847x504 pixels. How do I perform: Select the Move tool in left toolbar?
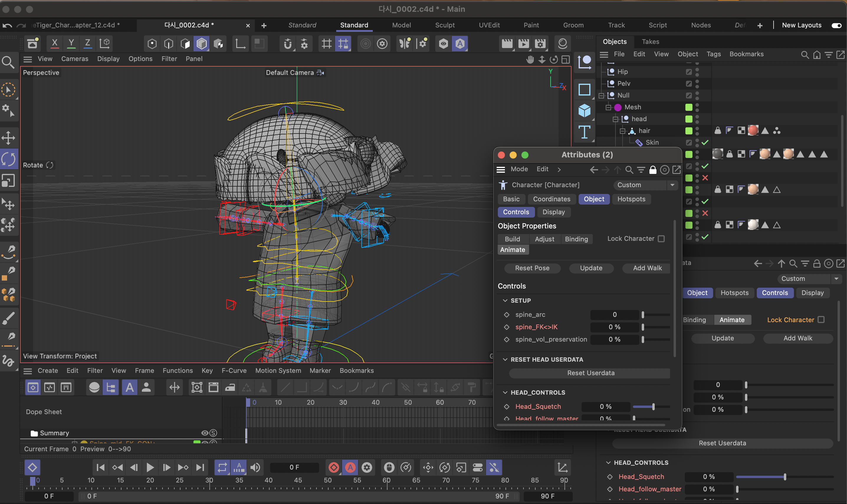coord(9,138)
